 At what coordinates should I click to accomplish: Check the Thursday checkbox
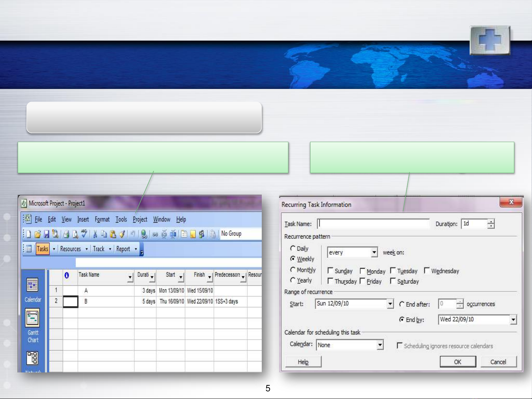[x=330, y=281]
